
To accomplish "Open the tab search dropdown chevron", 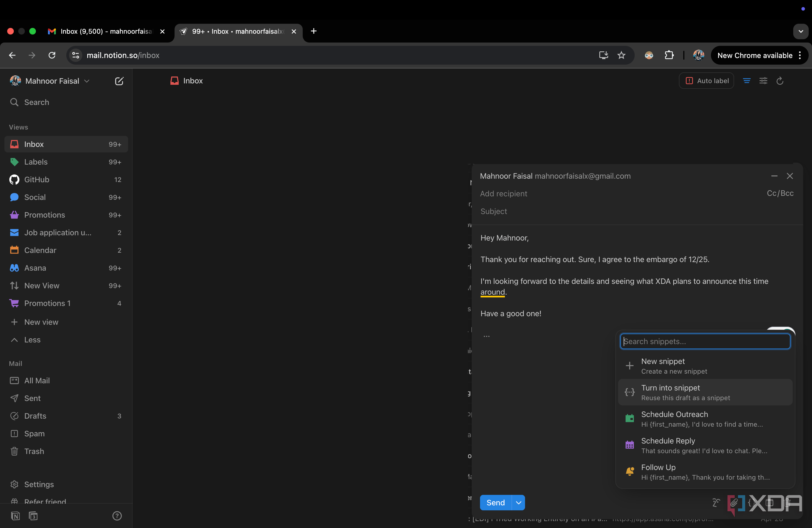I will point(801,31).
